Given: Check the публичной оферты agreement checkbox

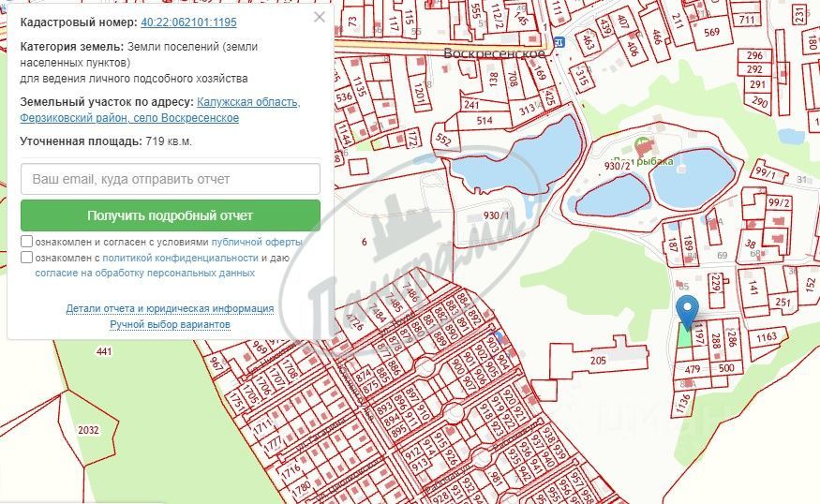Looking at the screenshot, I should (26, 242).
